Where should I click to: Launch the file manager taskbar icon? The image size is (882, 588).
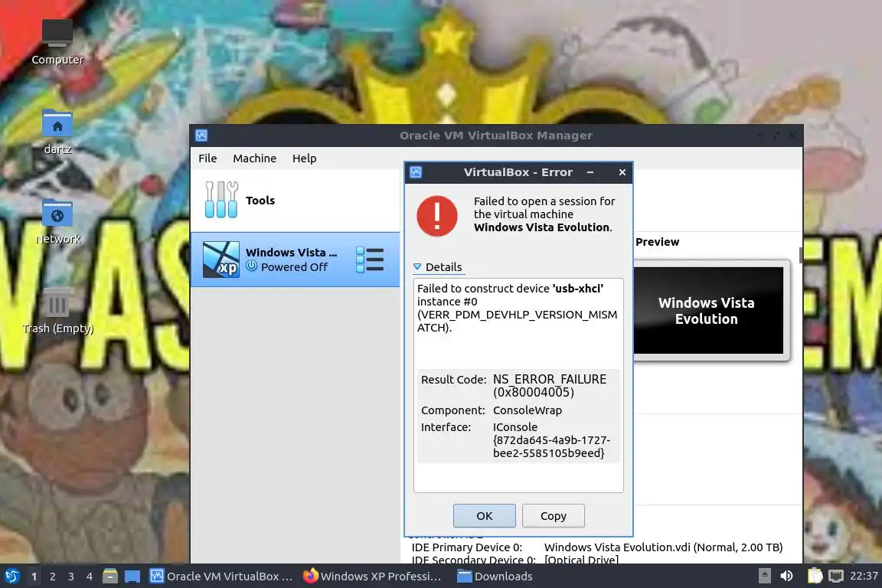tap(109, 576)
